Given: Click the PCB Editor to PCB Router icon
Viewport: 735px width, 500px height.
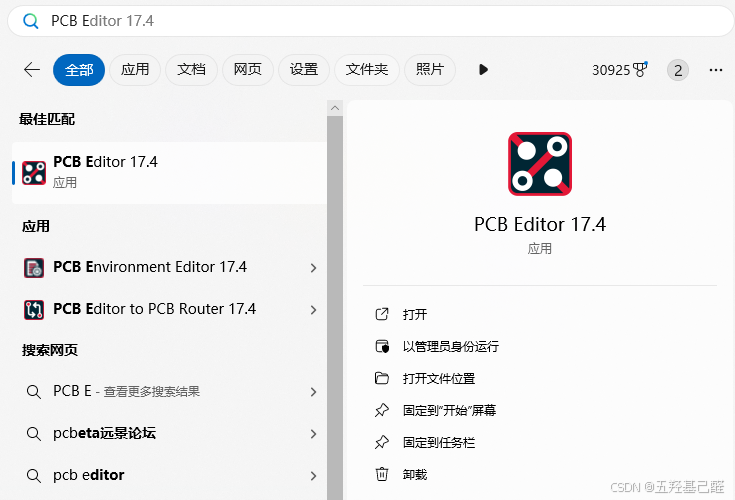Looking at the screenshot, I should point(34,310).
